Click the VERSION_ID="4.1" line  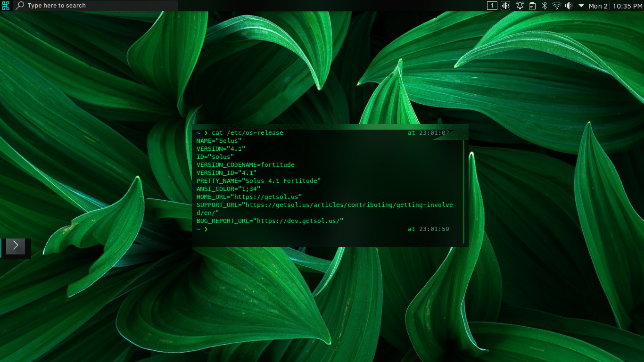[226, 173]
